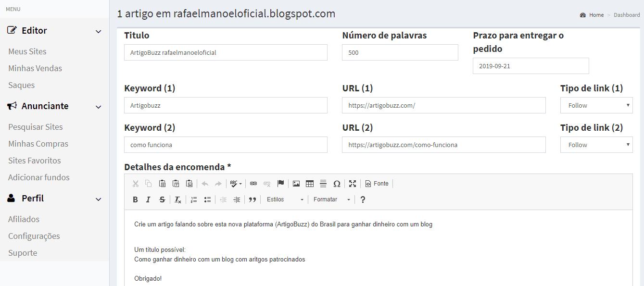Go to Saques in sidebar
The image size is (644, 286).
pyautogui.click(x=22, y=85)
